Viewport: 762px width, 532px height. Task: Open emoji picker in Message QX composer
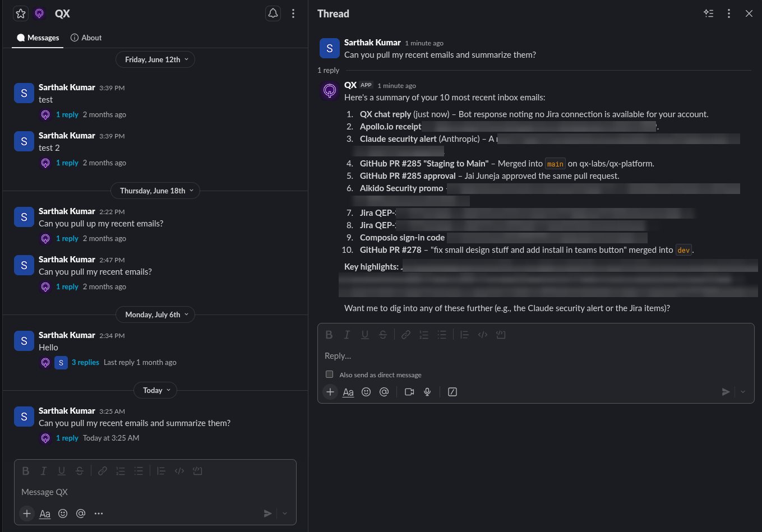[x=63, y=514]
